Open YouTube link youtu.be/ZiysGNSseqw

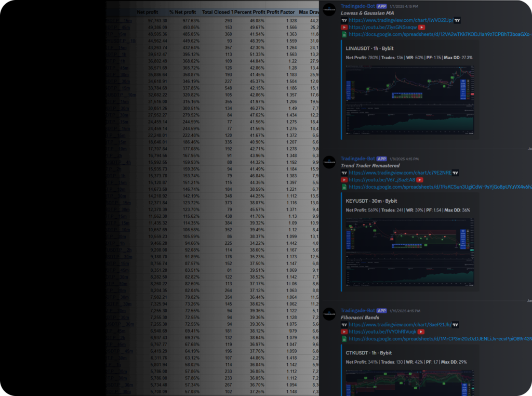383,28
